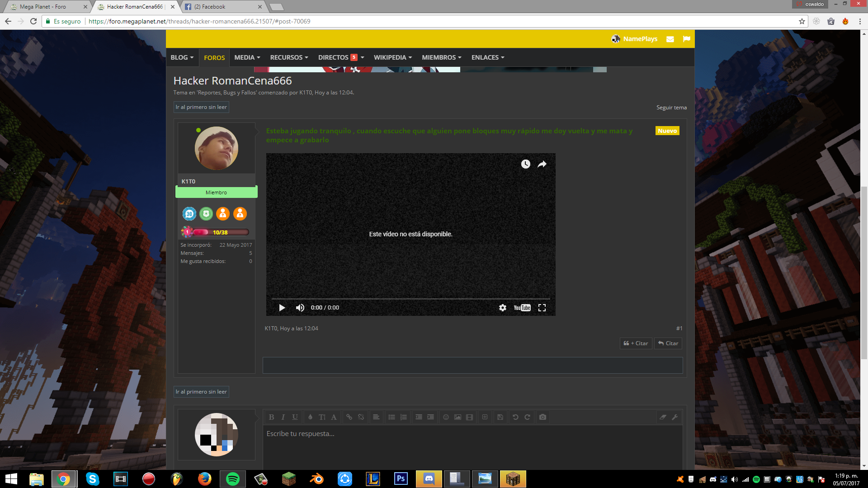This screenshot has height=488, width=868.
Task: Switch to Mega Planet - Foro tab
Action: point(47,7)
